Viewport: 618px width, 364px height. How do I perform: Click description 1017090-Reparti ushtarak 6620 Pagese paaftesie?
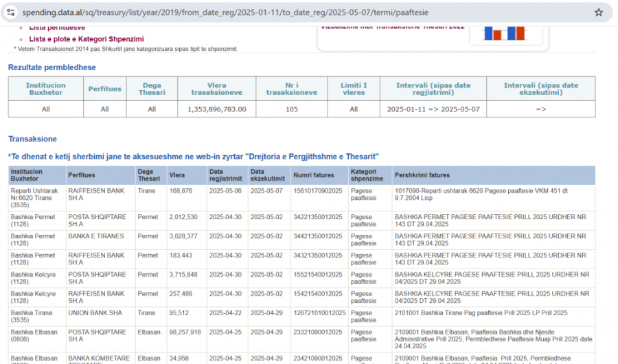(481, 194)
